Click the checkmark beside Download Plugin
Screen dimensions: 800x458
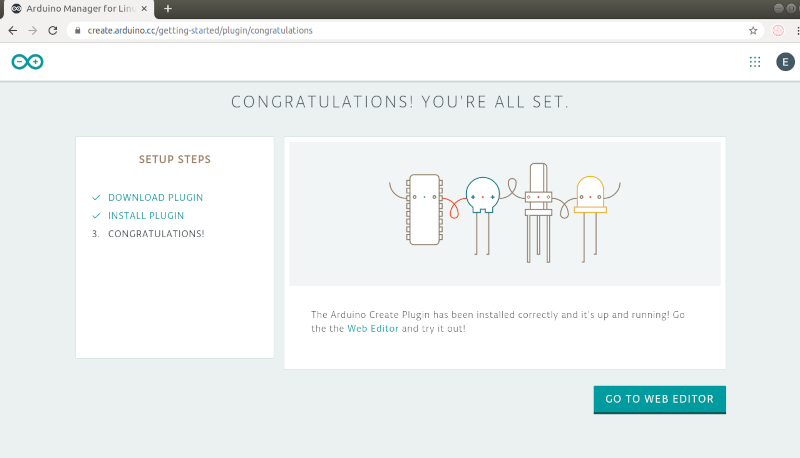96,197
